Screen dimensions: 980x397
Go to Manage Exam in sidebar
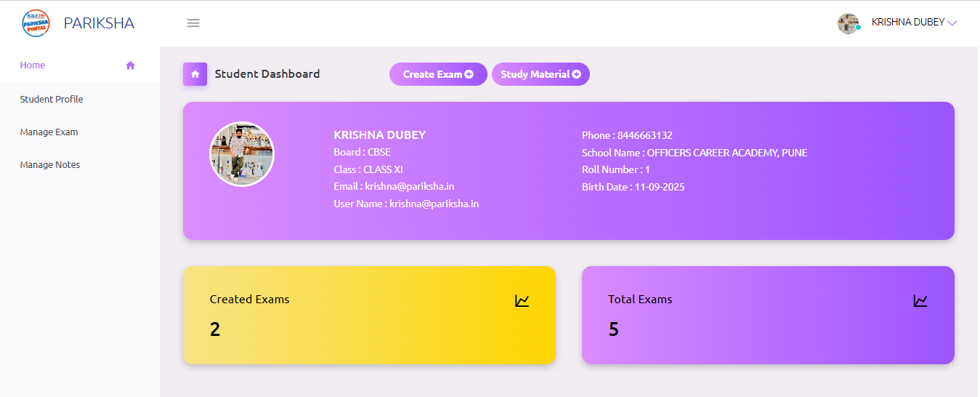[x=49, y=132]
